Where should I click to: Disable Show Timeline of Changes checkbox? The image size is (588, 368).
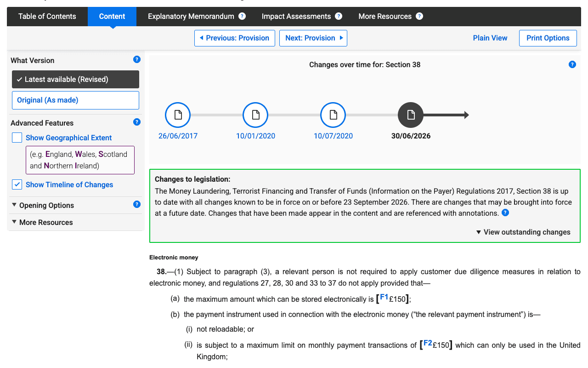pyautogui.click(x=17, y=184)
